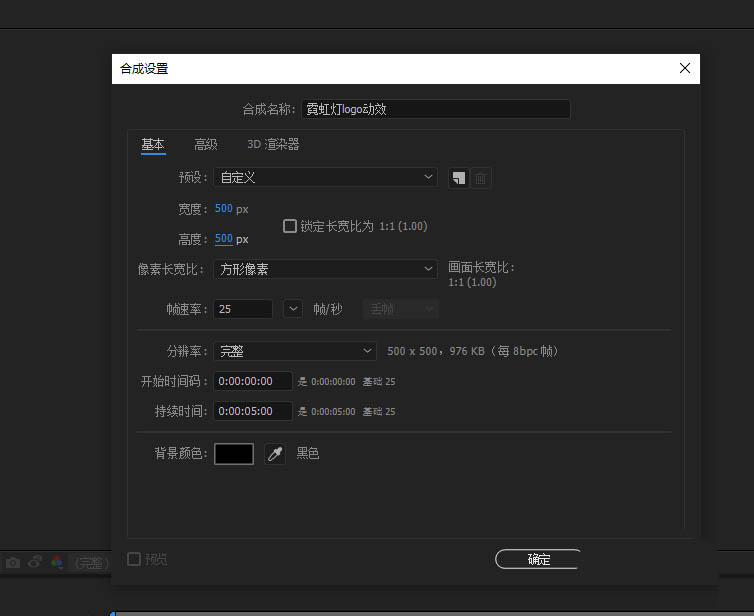
Task: Click the 合成设置 dialog title
Action: tap(144, 69)
